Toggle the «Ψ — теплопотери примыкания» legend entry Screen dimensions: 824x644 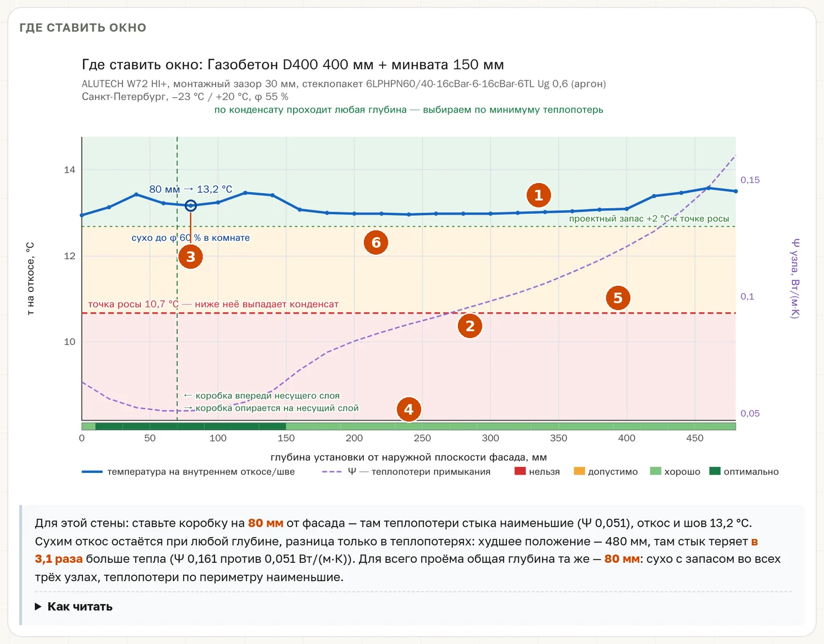[406, 472]
